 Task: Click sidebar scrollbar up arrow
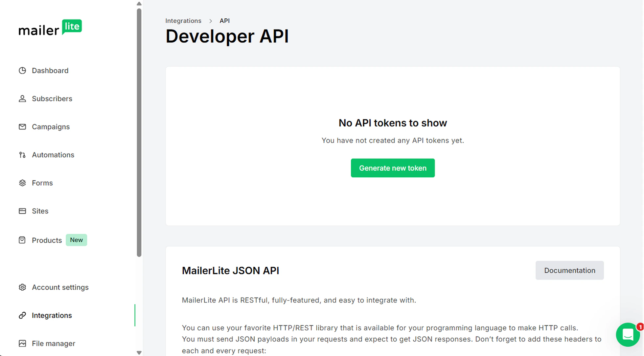click(x=139, y=4)
